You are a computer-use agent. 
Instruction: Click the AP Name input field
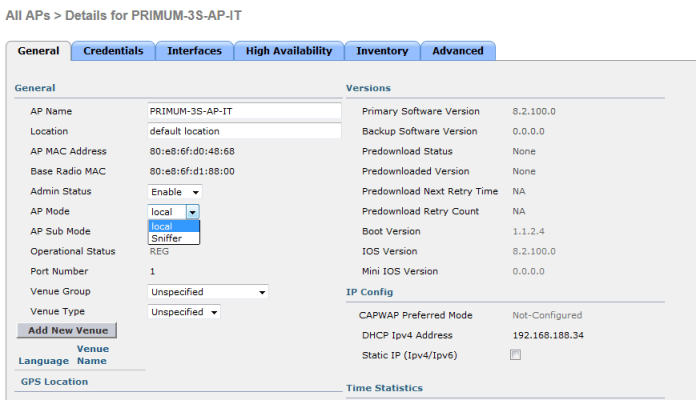(244, 111)
